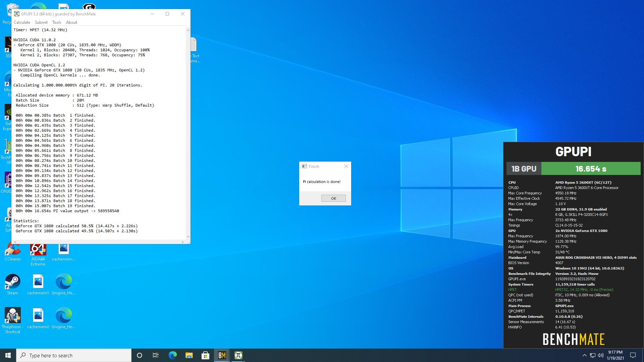Open the taskbar clock and date

pos(615,355)
